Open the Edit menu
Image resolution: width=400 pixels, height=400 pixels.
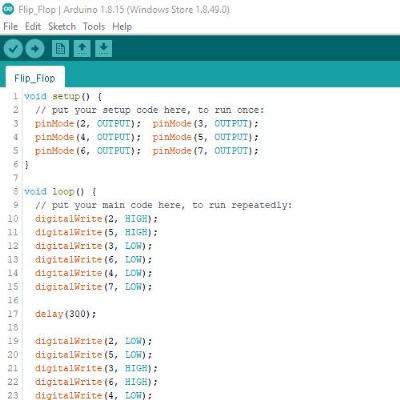tap(33, 26)
